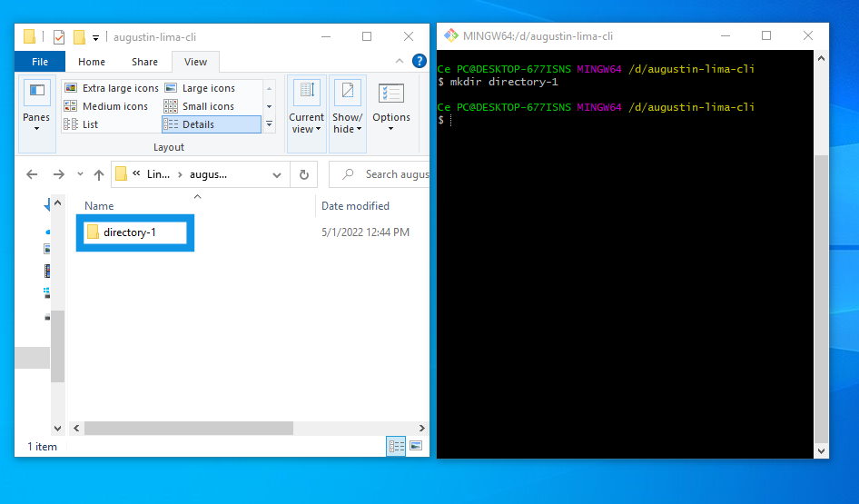Viewport: 859px width, 504px height.
Task: Click Quick Access new folder icon
Action: [x=79, y=37]
